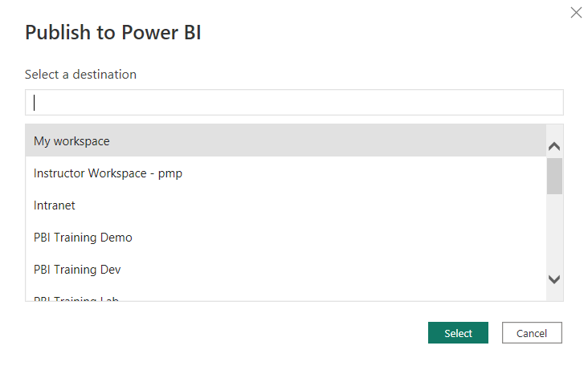Pick PBI Training Demo workspace

coord(285,238)
